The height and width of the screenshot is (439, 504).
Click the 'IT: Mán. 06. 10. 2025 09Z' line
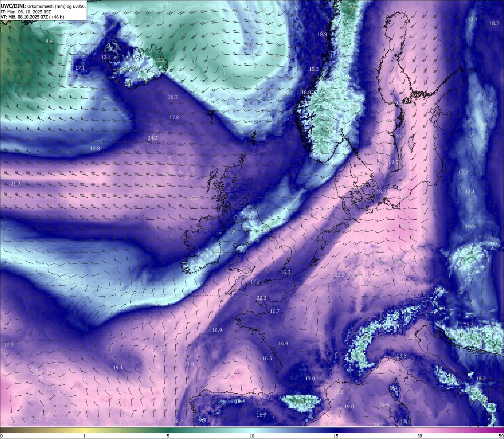click(26, 12)
